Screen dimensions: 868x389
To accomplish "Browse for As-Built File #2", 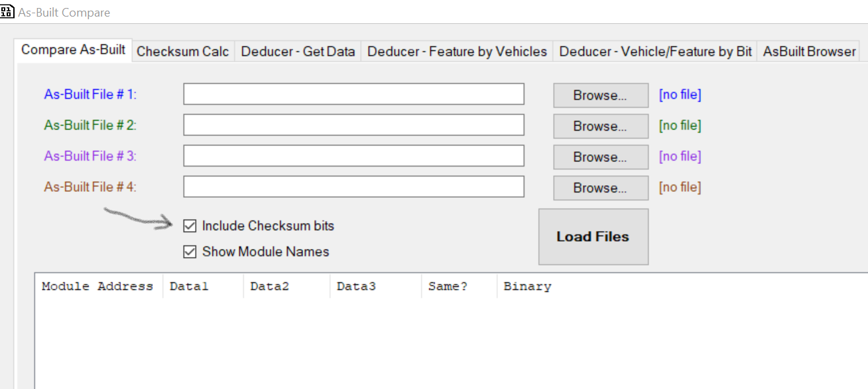I will click(x=600, y=126).
